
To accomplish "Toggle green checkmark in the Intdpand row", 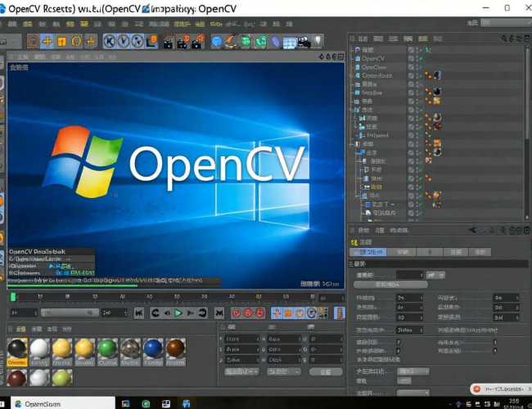I will coord(421,135).
